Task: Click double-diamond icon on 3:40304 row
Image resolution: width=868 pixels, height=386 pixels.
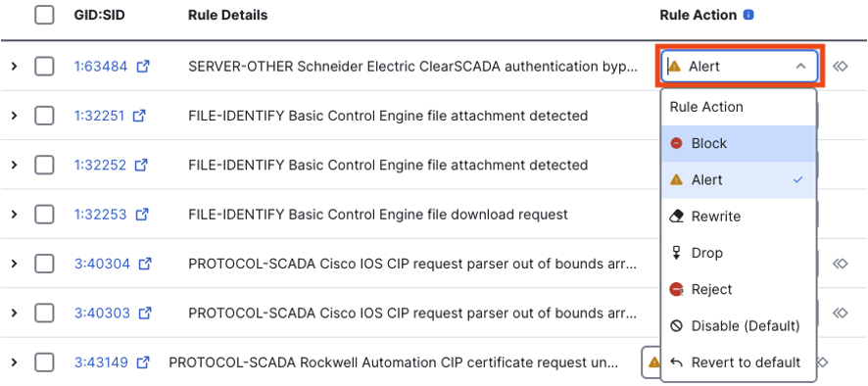Action: (x=841, y=264)
